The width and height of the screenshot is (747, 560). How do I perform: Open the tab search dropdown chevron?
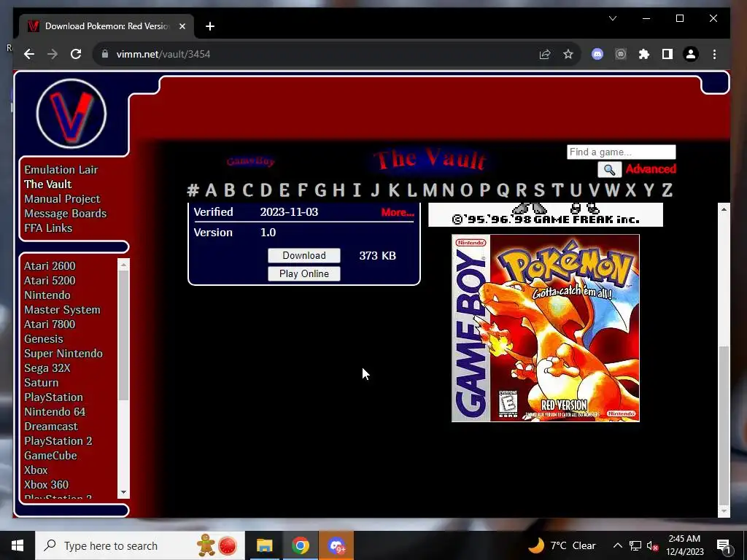pos(613,18)
